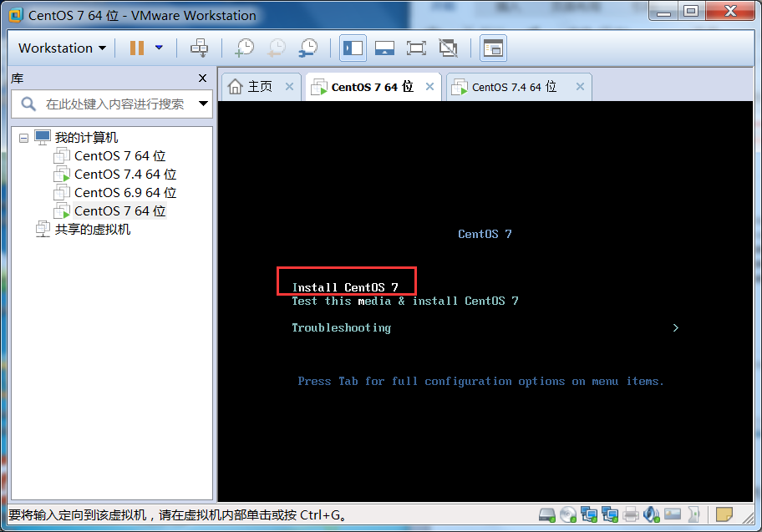Open the Workstation dropdown menu
This screenshot has width=762, height=532.
62,48
